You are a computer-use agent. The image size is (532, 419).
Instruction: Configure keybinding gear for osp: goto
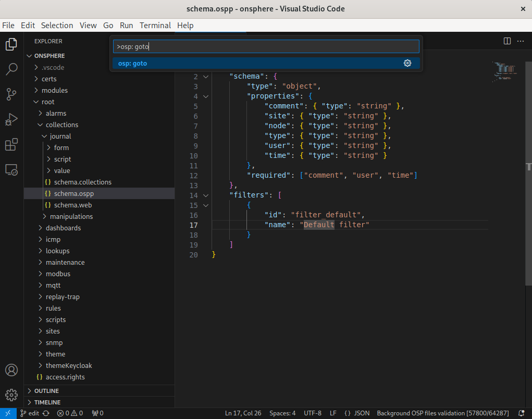point(407,63)
